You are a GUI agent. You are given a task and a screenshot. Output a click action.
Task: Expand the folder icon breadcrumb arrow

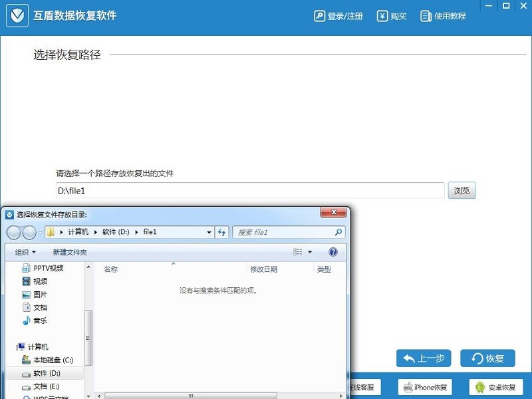coord(61,232)
